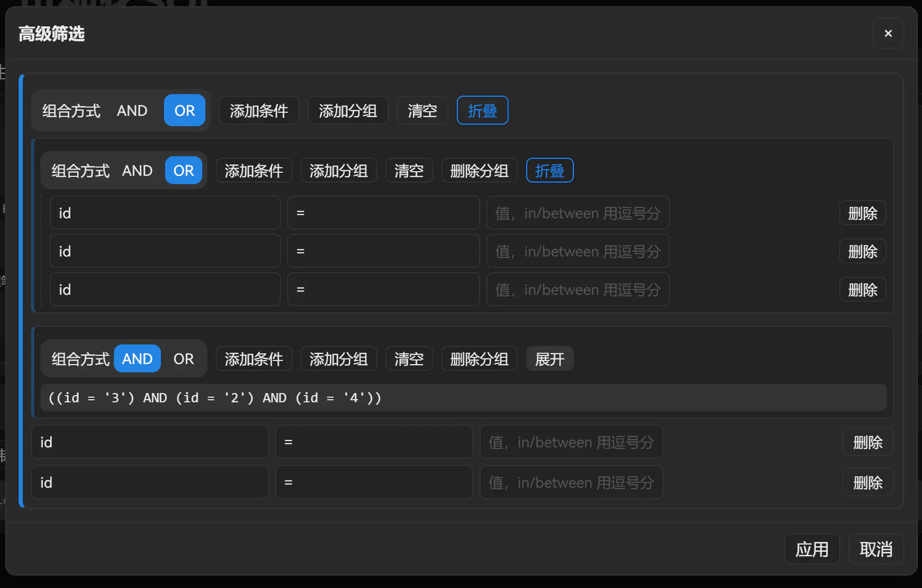
Task: Open the id field dropdown in the second-to-last condition row
Action: pos(150,442)
